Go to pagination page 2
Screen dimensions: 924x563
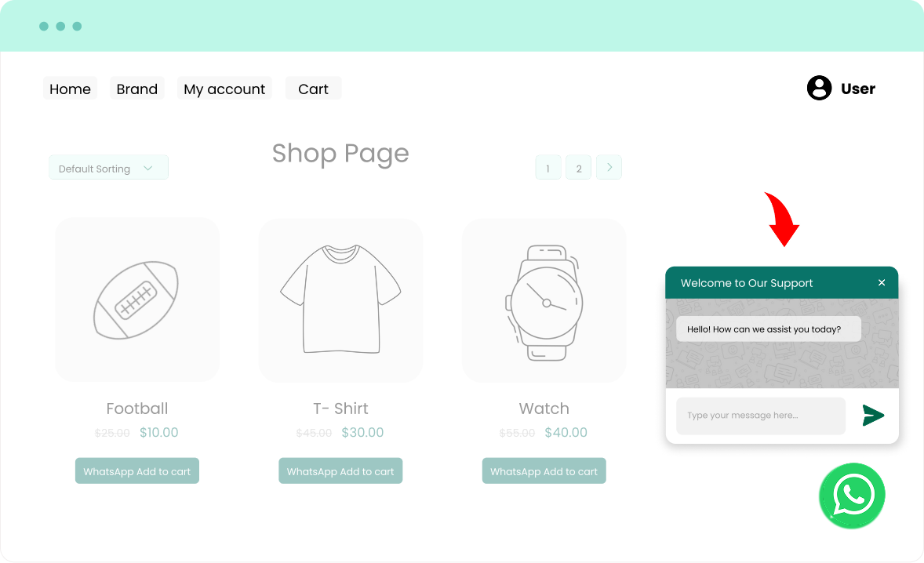[x=579, y=168]
